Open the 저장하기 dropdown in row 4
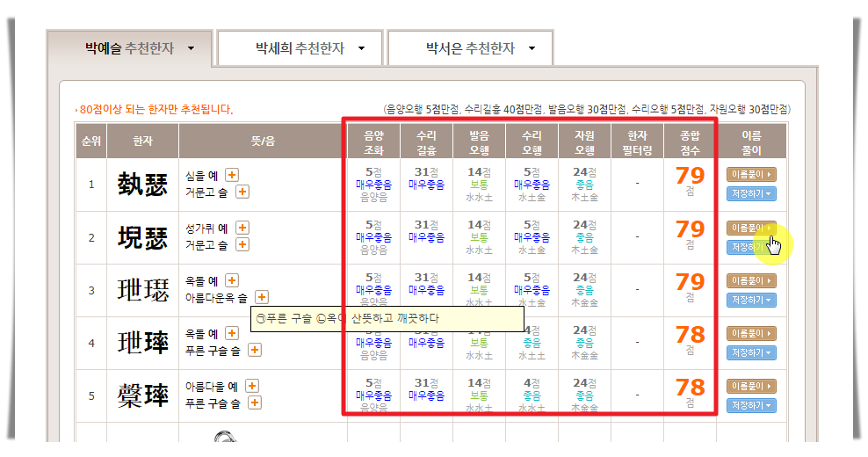This screenshot has height=457, width=868. 751,352
